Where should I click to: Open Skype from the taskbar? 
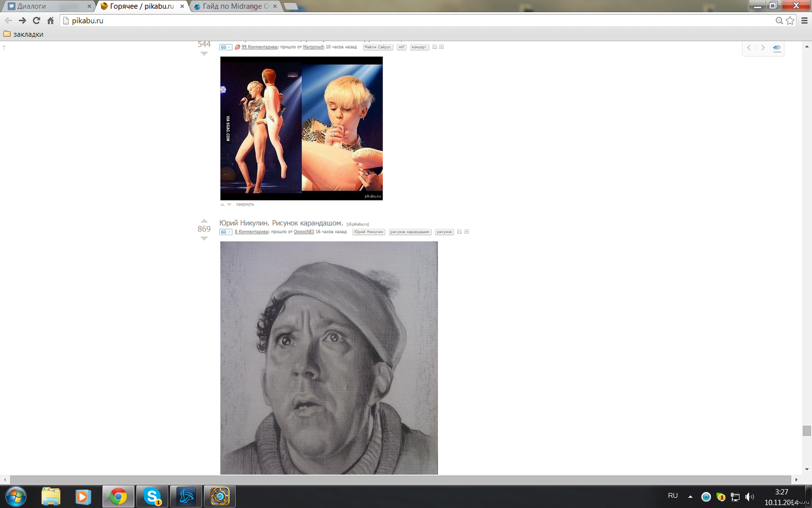(x=152, y=496)
